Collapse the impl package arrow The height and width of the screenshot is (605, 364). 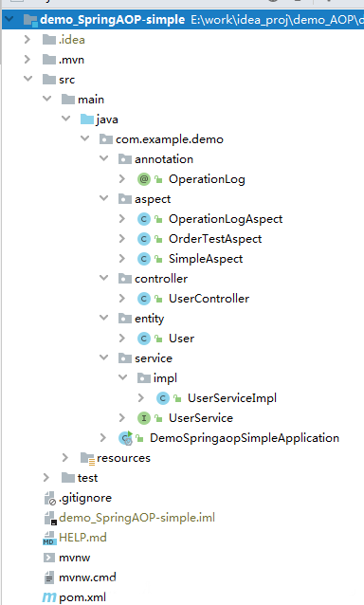pyautogui.click(x=122, y=377)
